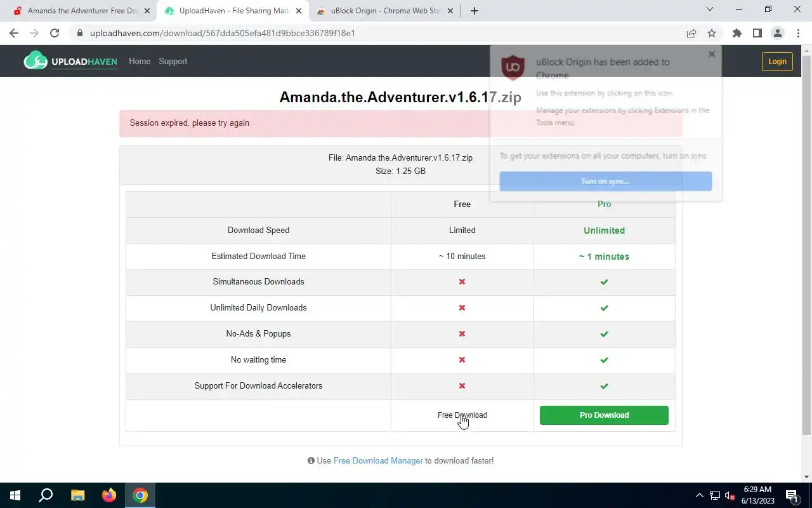The image size is (812, 508).
Task: Close the Amanda the Adventurer tab
Action: pos(147,11)
